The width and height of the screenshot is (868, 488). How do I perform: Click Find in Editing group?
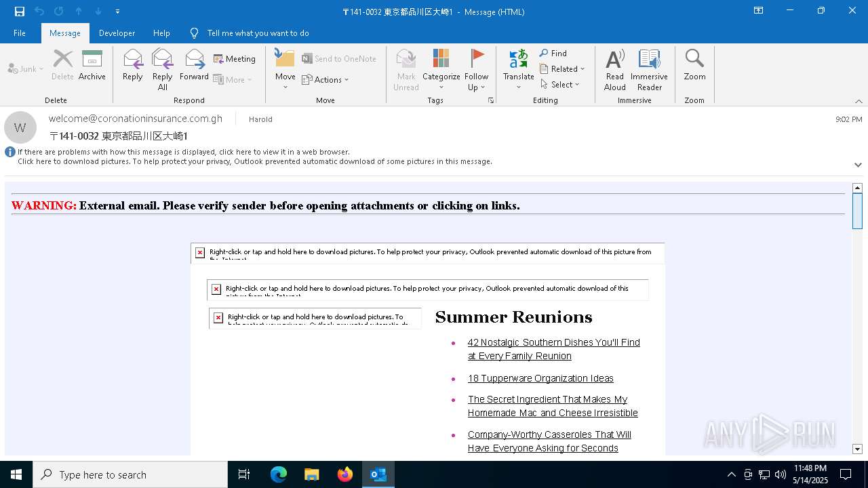(x=553, y=54)
